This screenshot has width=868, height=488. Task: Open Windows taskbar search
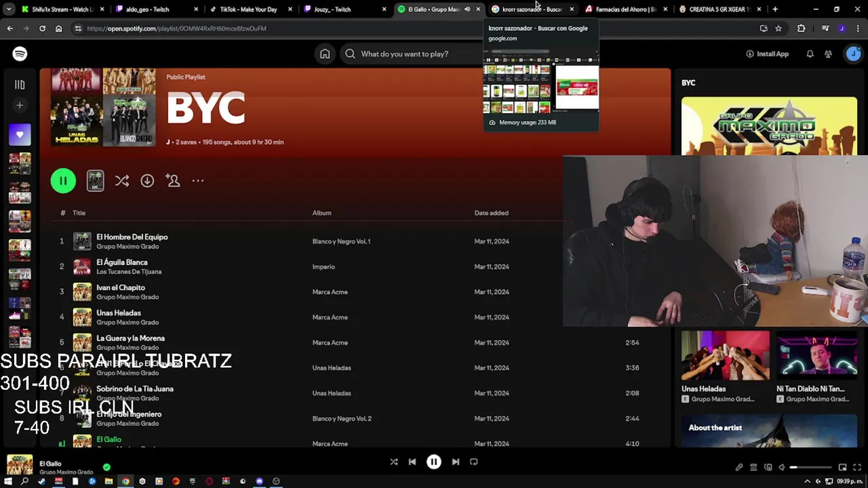pos(24,481)
